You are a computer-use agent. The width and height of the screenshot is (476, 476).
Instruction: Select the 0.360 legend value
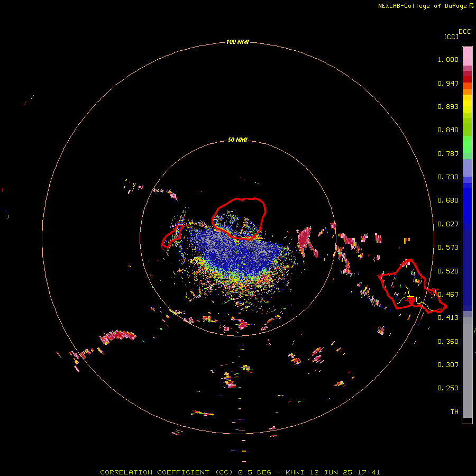pos(448,342)
